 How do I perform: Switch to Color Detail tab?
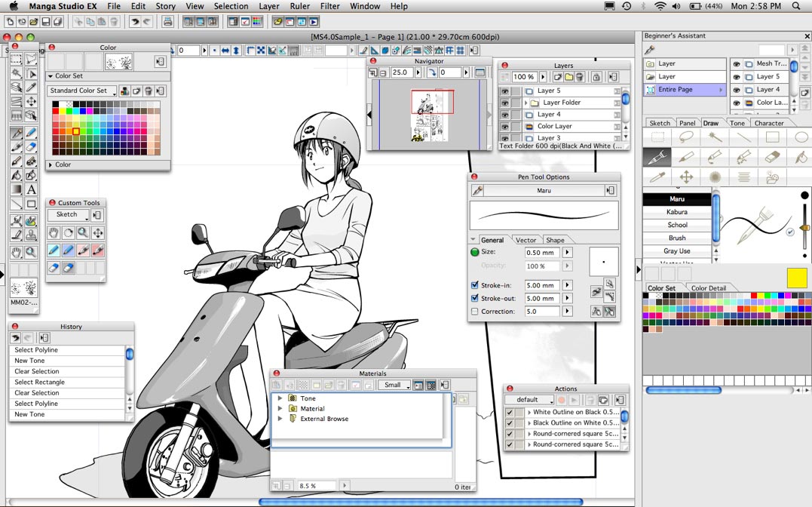pyautogui.click(x=709, y=287)
